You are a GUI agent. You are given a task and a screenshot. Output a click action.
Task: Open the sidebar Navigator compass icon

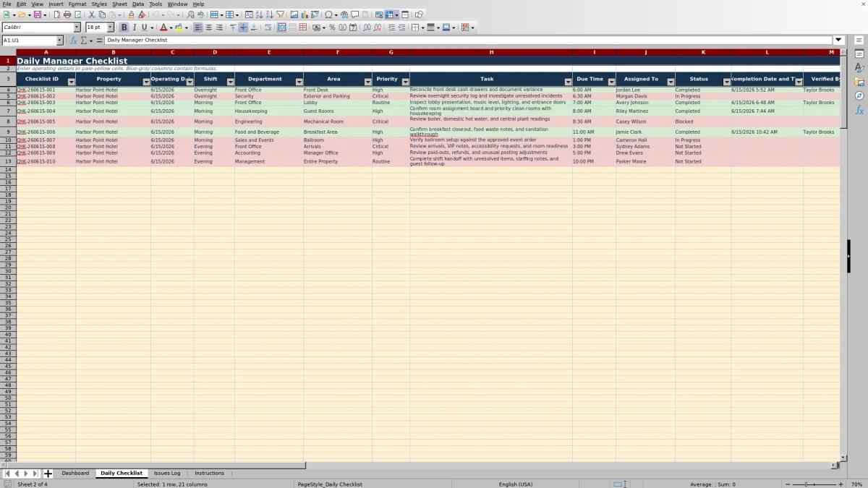859,95
